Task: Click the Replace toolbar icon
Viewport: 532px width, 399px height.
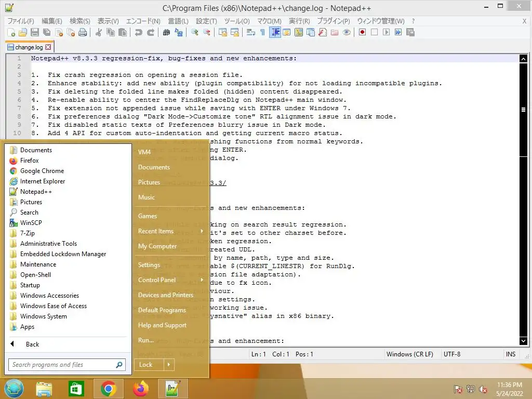Action: [x=179, y=33]
